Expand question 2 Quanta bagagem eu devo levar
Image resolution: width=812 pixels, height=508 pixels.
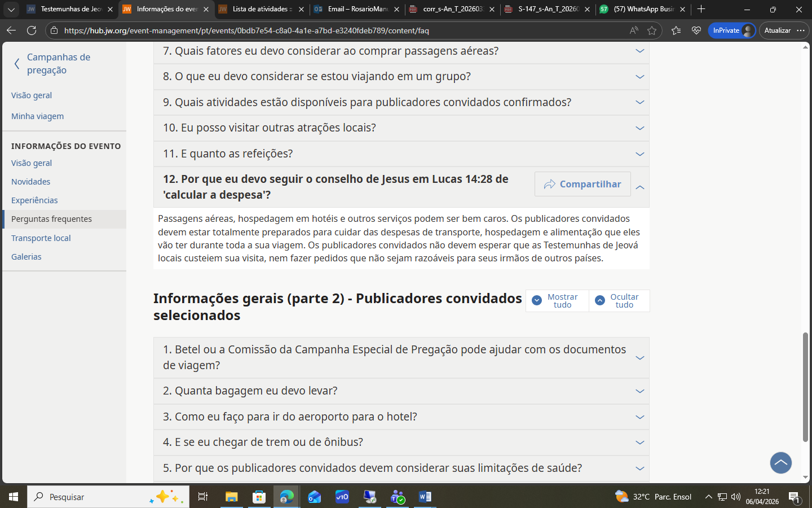(x=639, y=391)
